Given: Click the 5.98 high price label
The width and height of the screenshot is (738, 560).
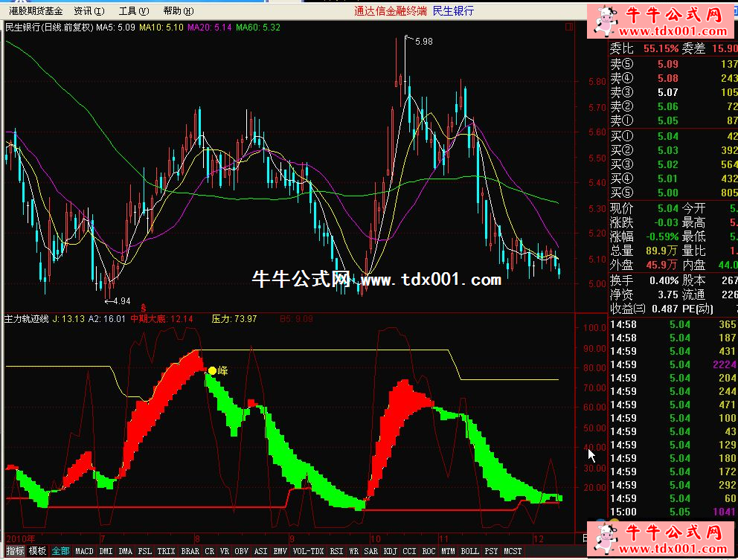Looking at the screenshot, I should coord(423,42).
